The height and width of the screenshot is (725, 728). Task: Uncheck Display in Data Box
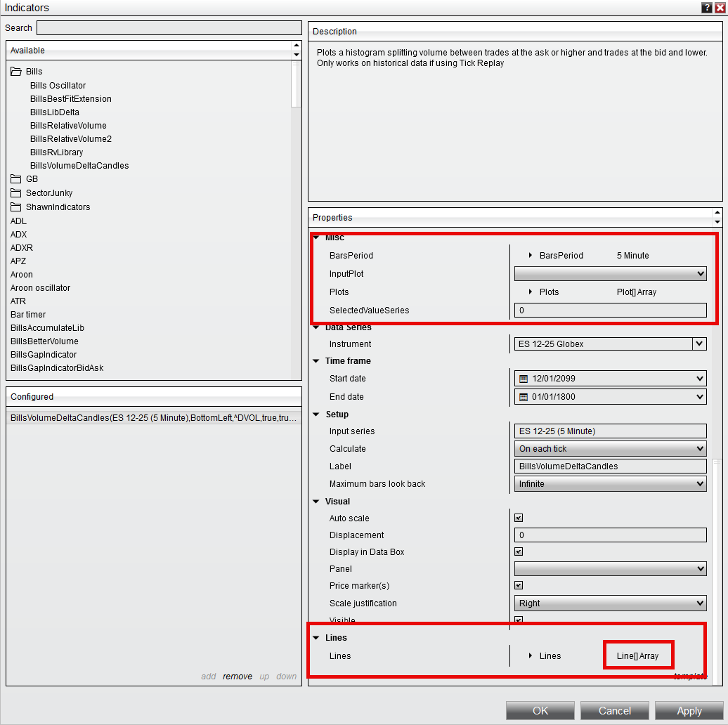[x=519, y=551]
